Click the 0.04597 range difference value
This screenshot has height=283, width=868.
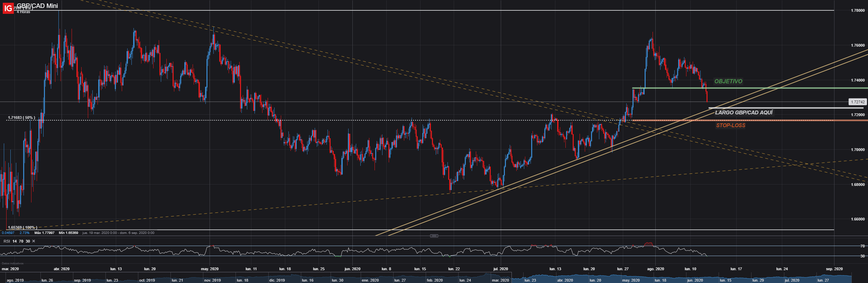[8, 233]
